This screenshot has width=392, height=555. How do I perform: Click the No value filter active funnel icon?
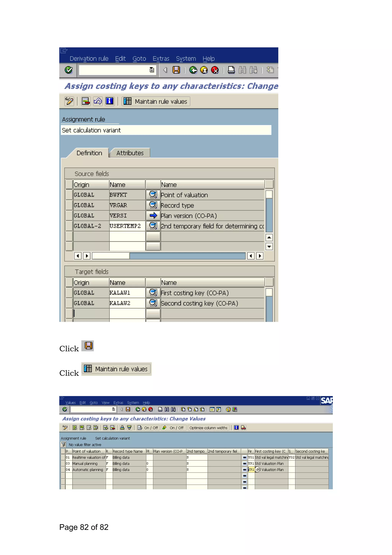64,444
